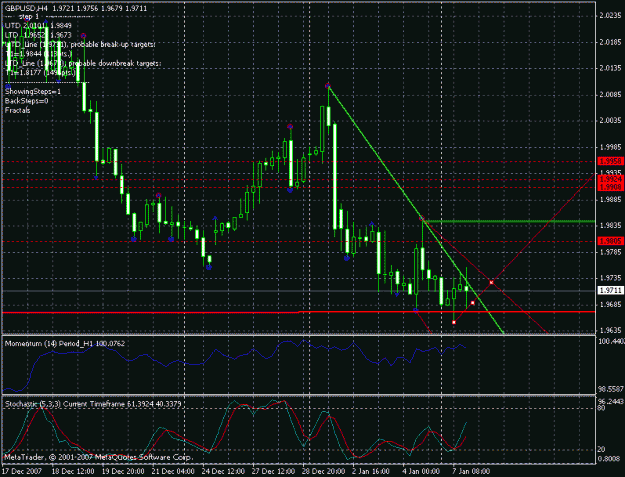The image size is (625, 477).
Task: Click the '7 Jan 08:00' time axis label
Action: [x=472, y=471]
